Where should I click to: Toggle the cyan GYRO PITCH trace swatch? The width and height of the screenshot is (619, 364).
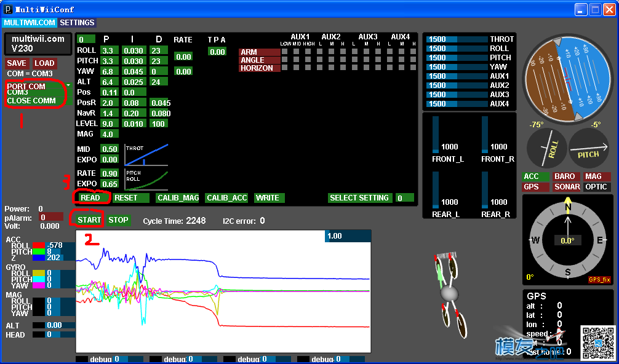[39, 279]
